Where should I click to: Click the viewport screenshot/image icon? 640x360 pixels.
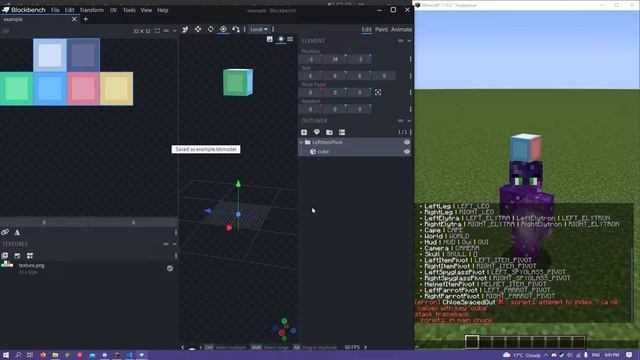270,39
